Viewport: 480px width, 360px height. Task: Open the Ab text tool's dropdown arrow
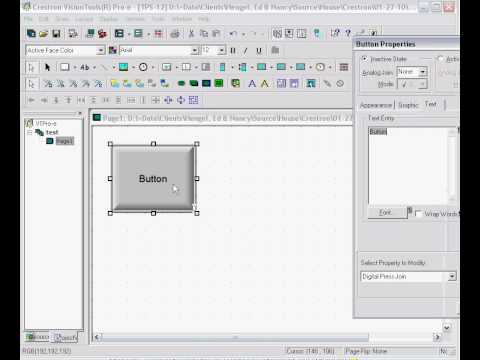(94, 67)
